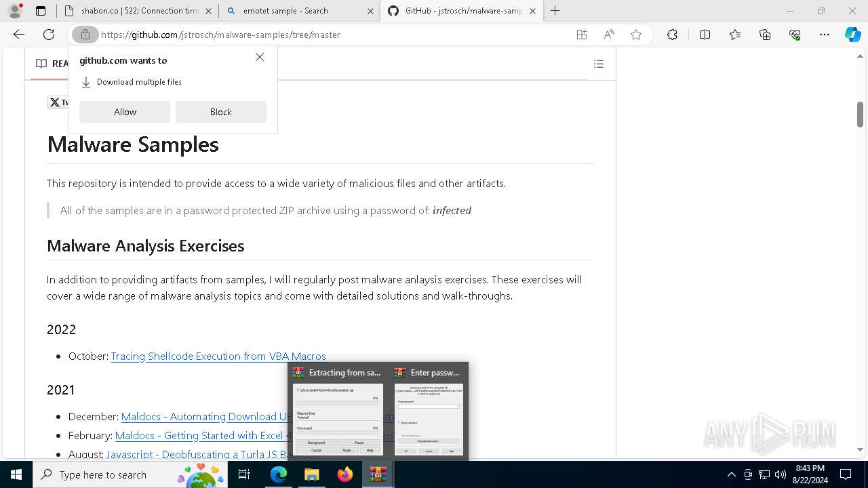868x488 pixels.
Task: Go back to the previous page
Action: tap(19, 35)
